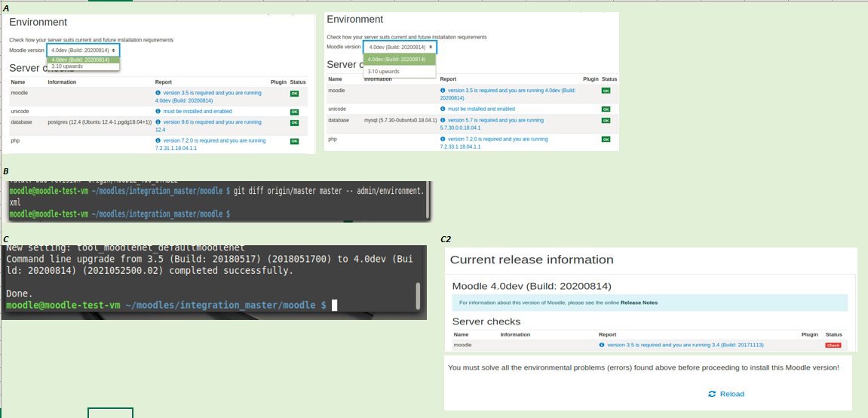
Task: Click 'Moodle 4.0dev (Build: 20200814)' heading in C2
Action: [x=532, y=286]
